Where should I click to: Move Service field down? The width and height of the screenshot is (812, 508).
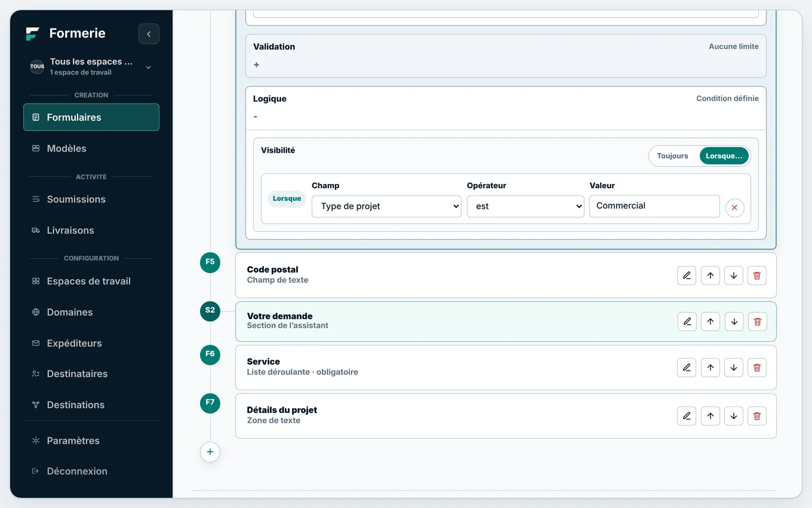[x=734, y=368]
